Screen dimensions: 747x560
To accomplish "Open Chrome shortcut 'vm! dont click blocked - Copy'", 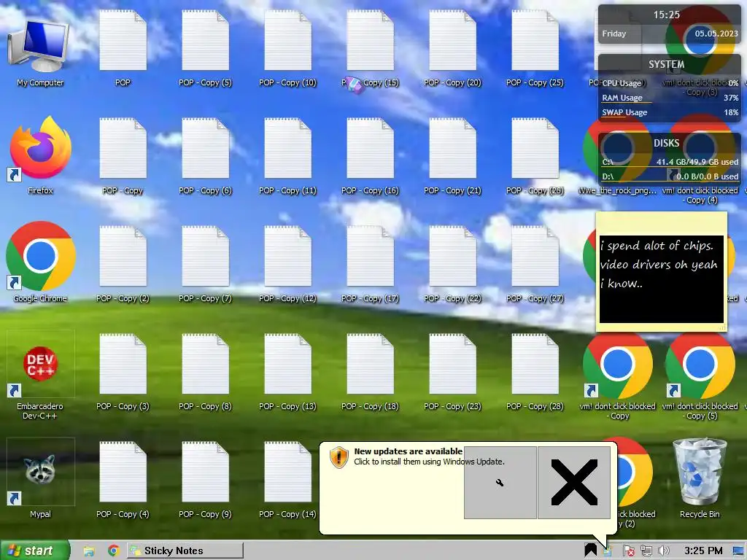I will (x=617, y=376).
